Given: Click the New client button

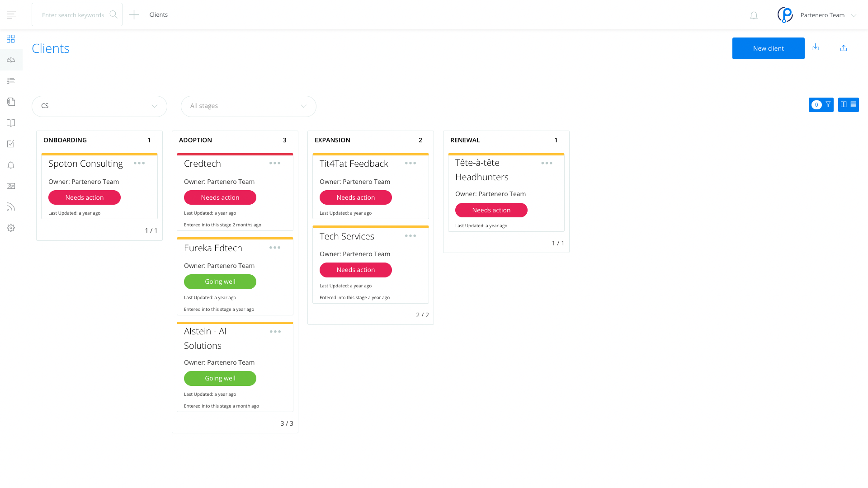Looking at the screenshot, I should [768, 48].
